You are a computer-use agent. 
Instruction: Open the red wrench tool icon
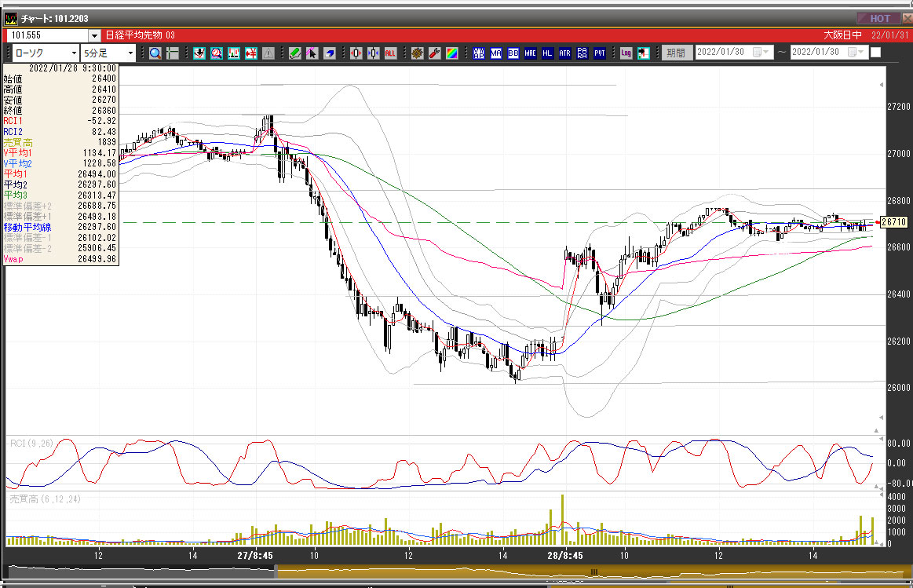pos(434,53)
